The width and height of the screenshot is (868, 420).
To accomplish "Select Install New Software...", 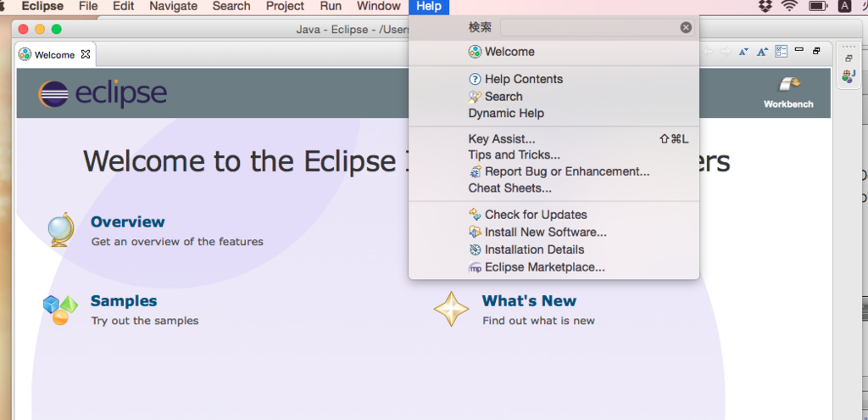I will [x=554, y=232].
